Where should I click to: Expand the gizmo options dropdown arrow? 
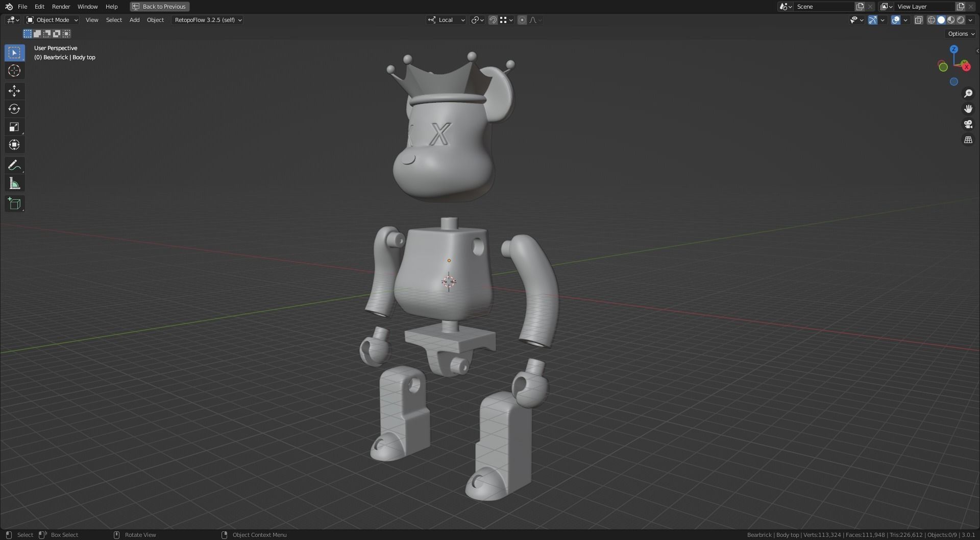[883, 20]
